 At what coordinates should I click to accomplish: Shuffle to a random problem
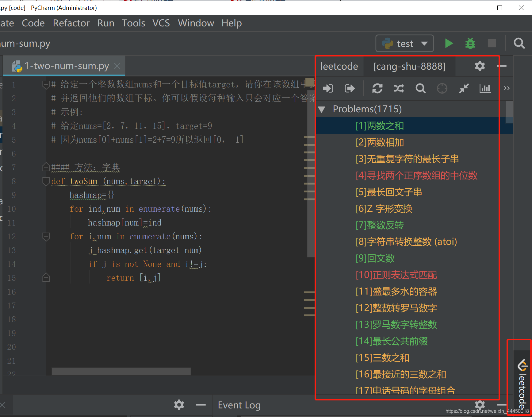click(x=399, y=88)
